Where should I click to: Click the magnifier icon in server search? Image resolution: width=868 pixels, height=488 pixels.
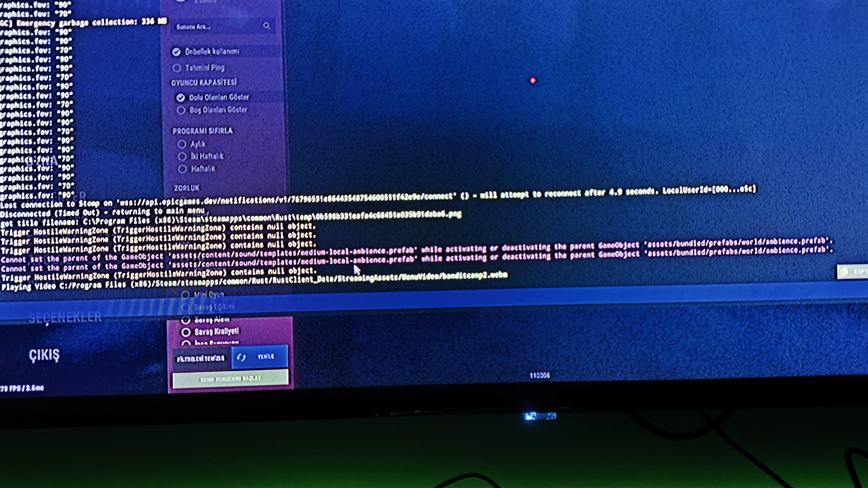(267, 26)
